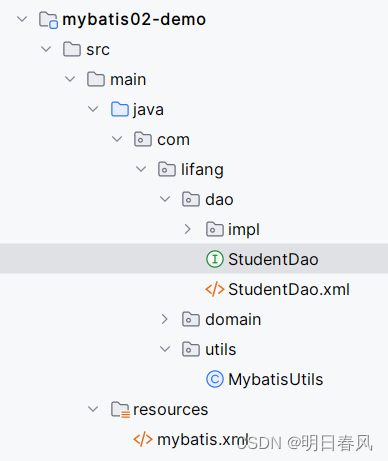Click the blue java source folder icon

click(120, 109)
